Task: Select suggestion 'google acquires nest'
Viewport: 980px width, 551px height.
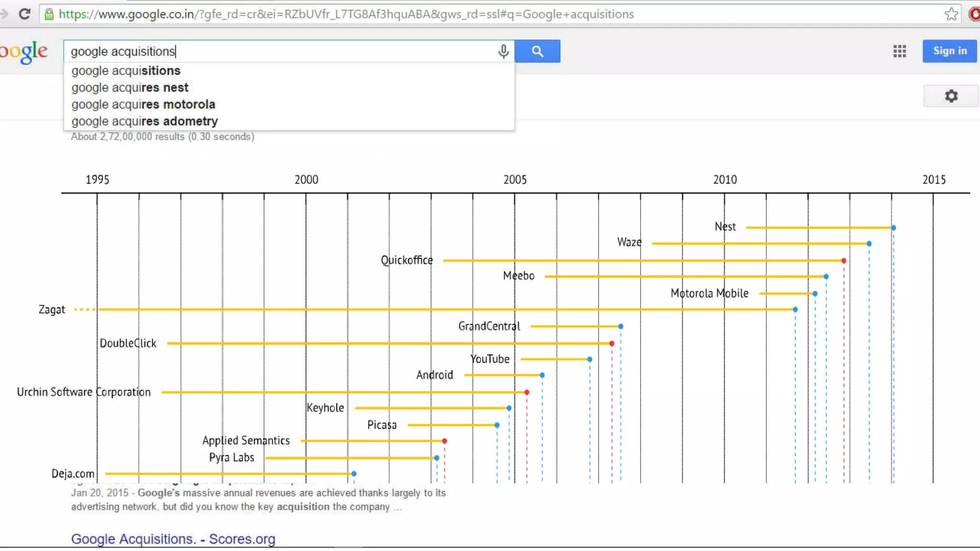Action: pyautogui.click(x=130, y=88)
